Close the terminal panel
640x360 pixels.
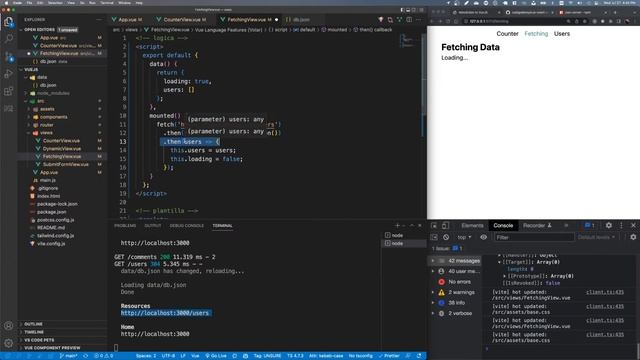(420, 225)
